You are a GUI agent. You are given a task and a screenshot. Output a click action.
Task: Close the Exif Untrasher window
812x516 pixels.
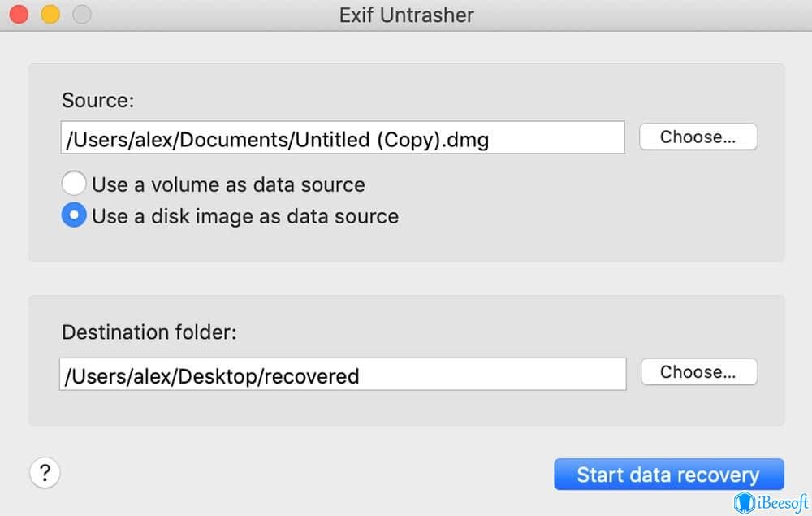(x=19, y=15)
